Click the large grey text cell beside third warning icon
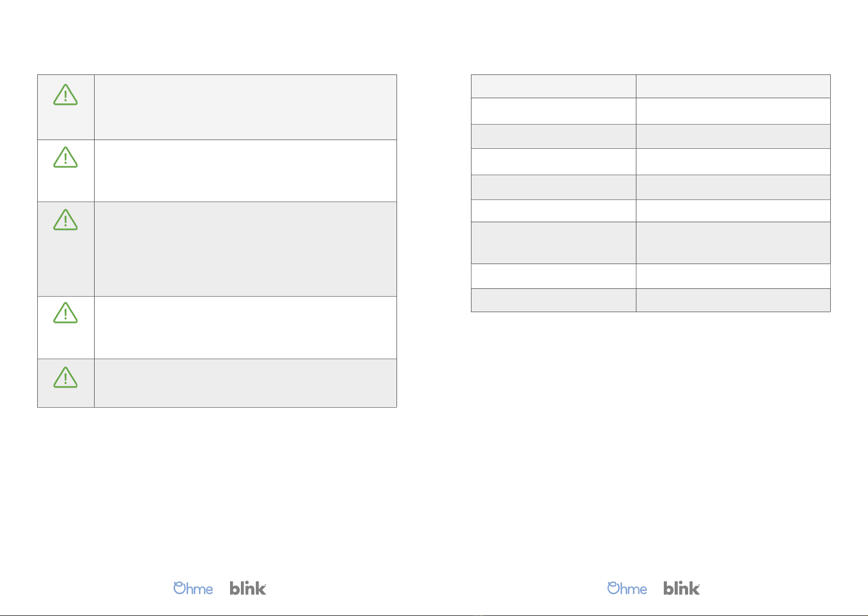Screen dimensions: 868x616 click(246, 249)
